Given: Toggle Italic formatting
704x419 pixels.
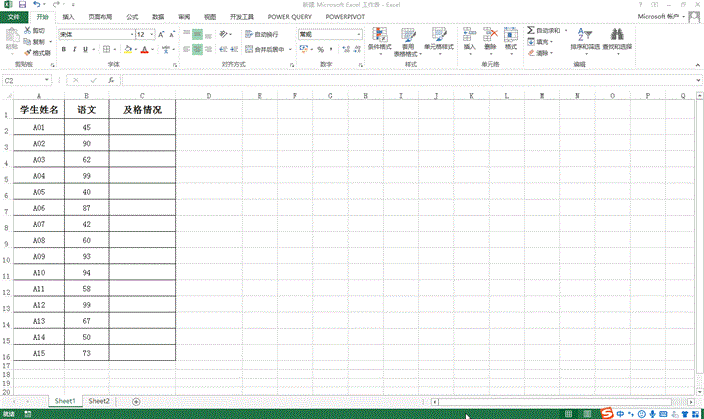Looking at the screenshot, I should point(73,49).
